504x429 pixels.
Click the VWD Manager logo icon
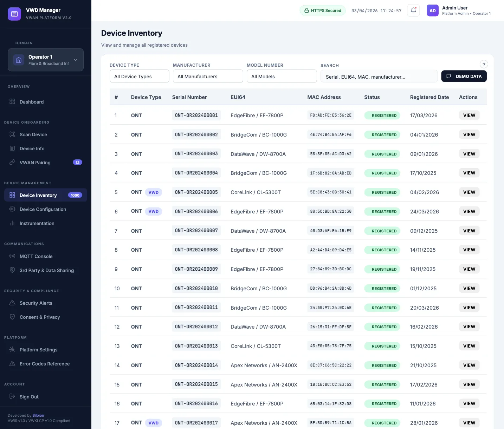pyautogui.click(x=14, y=14)
